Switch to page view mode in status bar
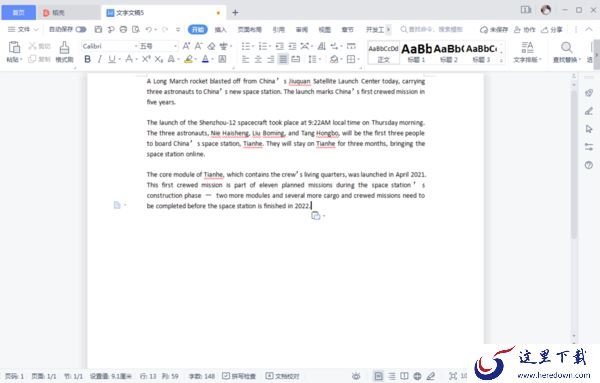 (x=378, y=376)
